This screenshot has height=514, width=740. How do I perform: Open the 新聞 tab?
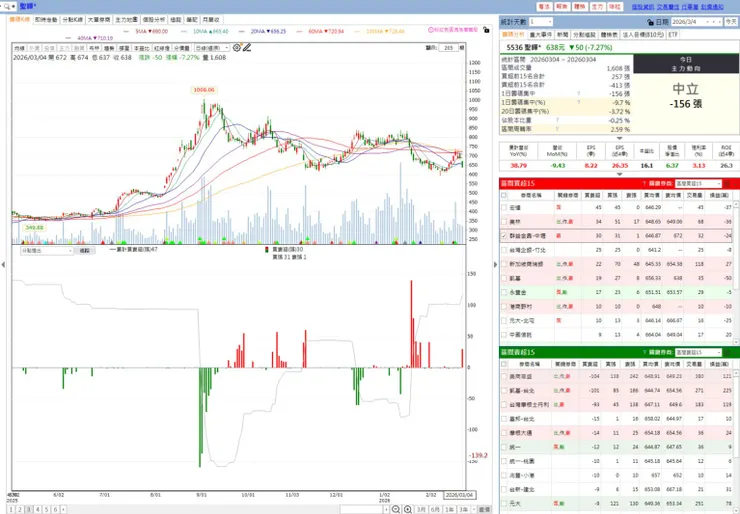point(563,35)
